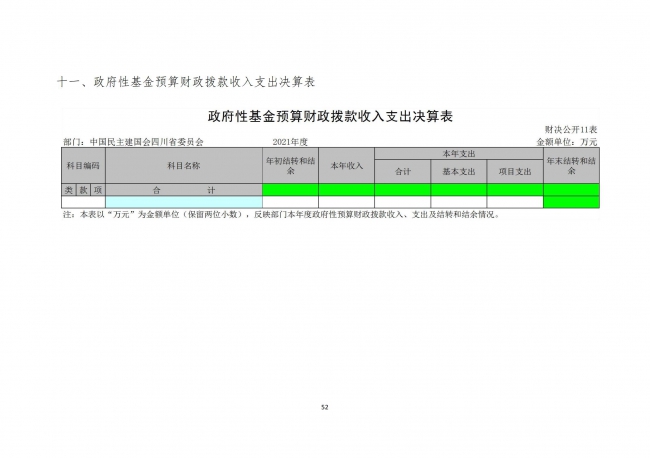Select the 本年支出 merged header

click(x=459, y=154)
